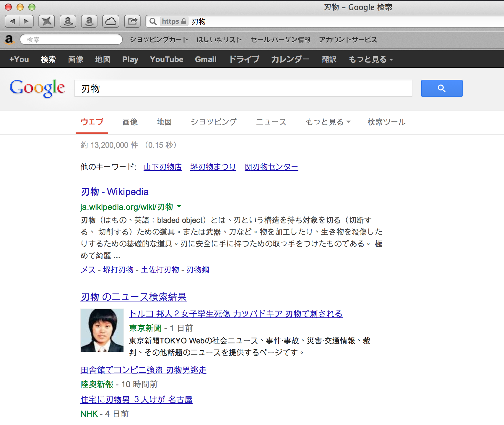Open the 堺打刃物 sitelink
The height and width of the screenshot is (425, 504).
point(118,270)
